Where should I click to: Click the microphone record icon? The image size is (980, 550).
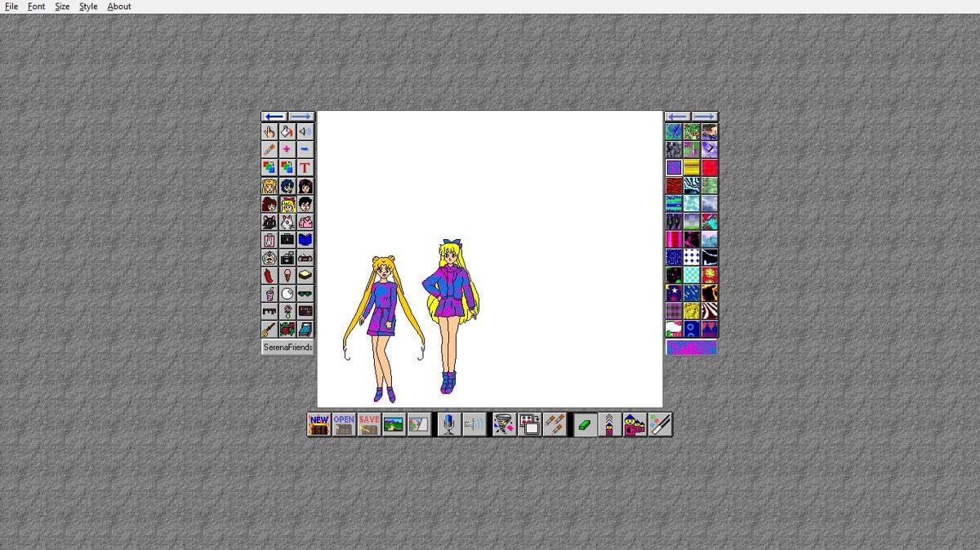tap(448, 424)
